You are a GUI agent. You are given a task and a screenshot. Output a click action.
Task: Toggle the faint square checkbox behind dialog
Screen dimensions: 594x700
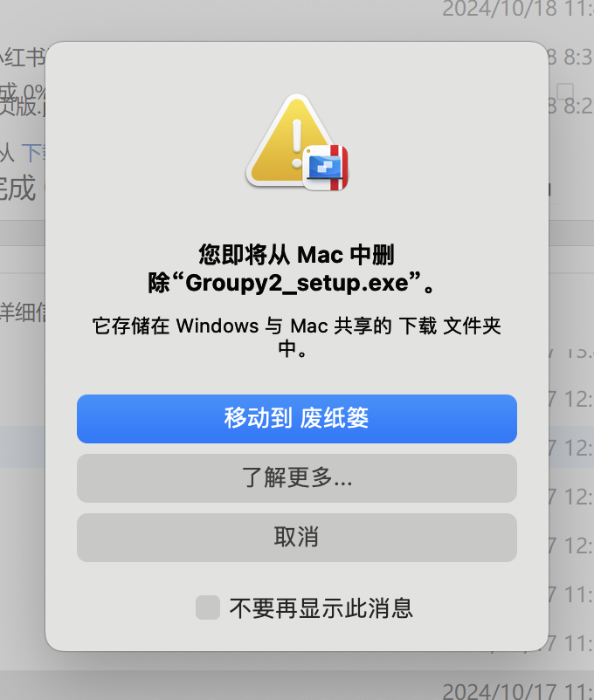[x=565, y=91]
